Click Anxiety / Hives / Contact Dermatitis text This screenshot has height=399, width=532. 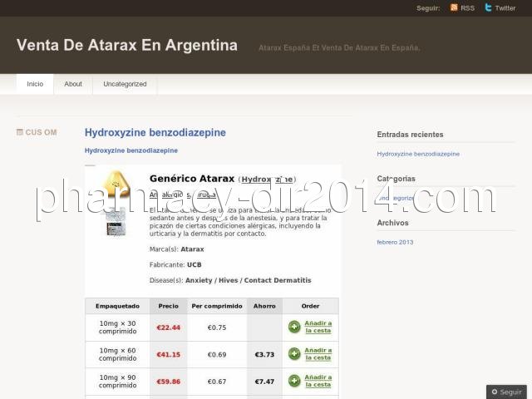click(x=249, y=280)
